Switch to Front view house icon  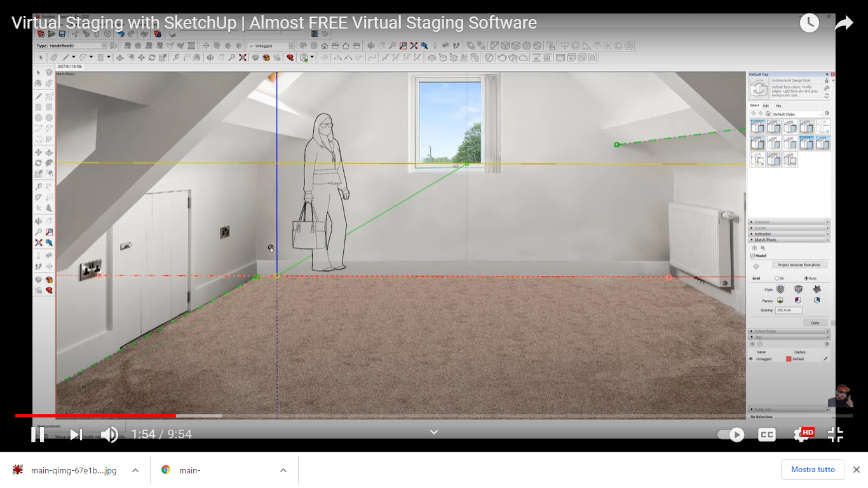click(325, 46)
